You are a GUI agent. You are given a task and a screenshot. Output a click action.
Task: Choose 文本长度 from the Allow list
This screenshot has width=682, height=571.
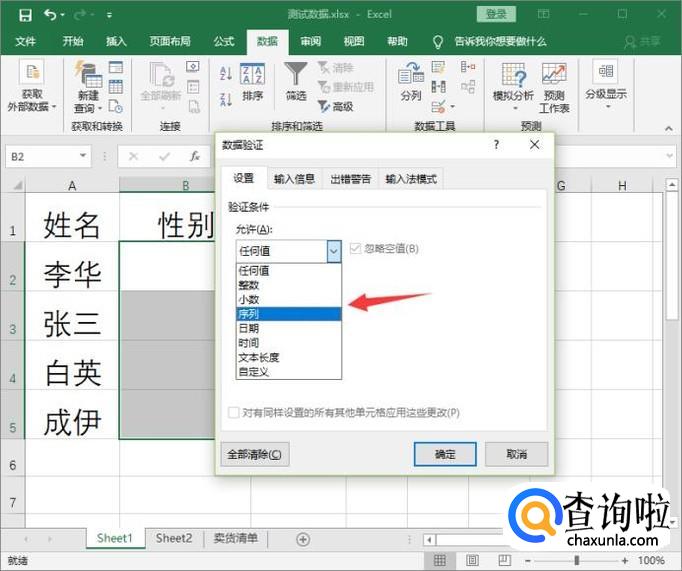tap(288, 357)
